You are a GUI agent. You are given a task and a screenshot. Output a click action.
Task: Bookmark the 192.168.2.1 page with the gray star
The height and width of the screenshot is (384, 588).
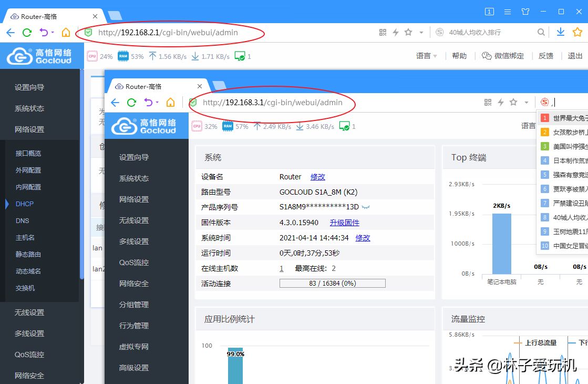click(408, 32)
